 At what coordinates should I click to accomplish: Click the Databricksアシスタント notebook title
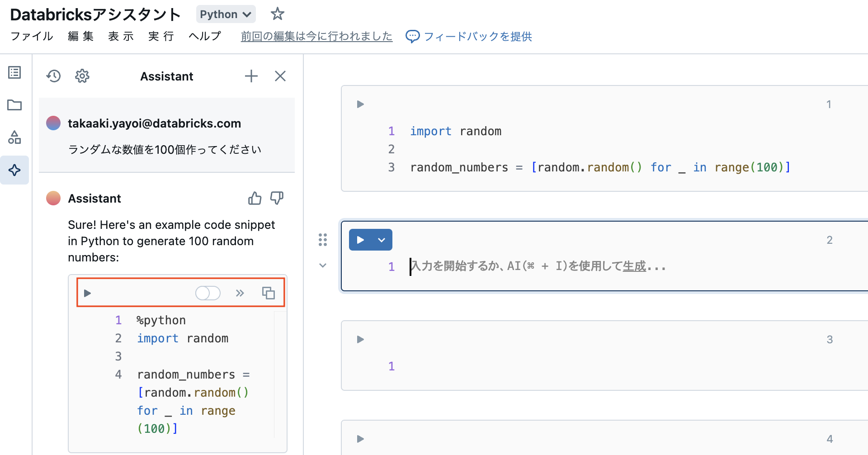click(95, 14)
